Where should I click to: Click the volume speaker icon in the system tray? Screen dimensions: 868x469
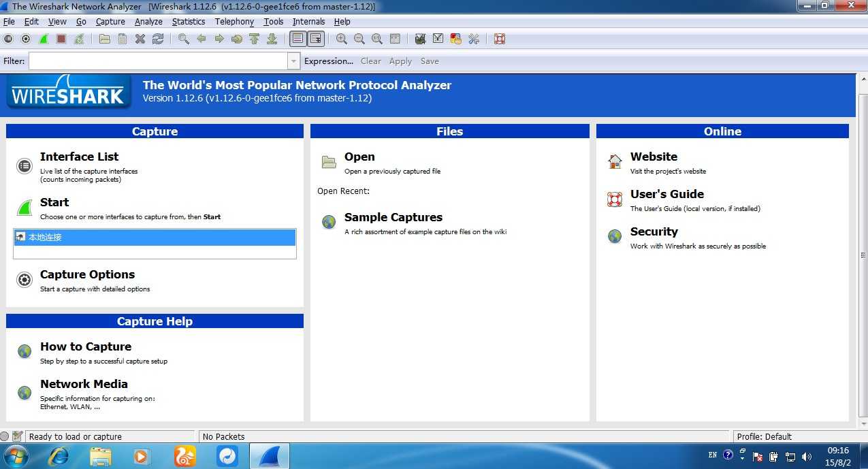pyautogui.click(x=807, y=456)
